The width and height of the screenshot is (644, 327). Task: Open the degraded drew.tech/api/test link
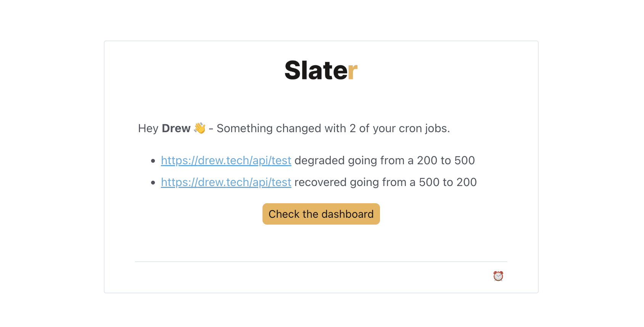(226, 160)
